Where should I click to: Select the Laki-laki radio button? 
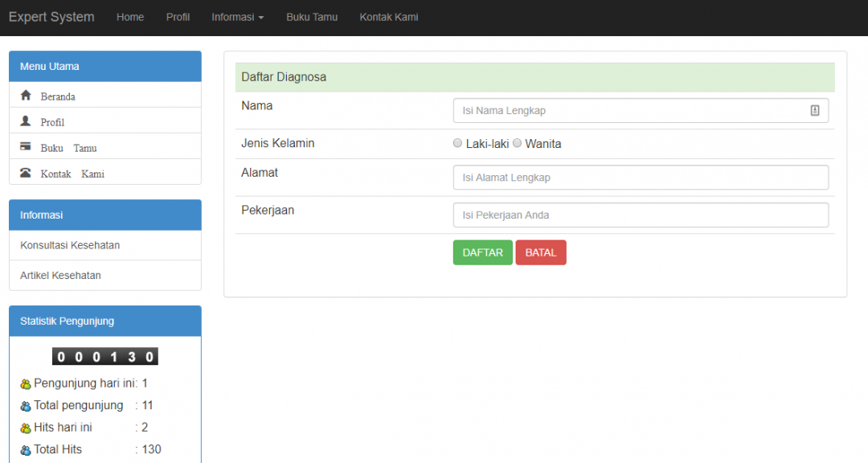coord(457,143)
